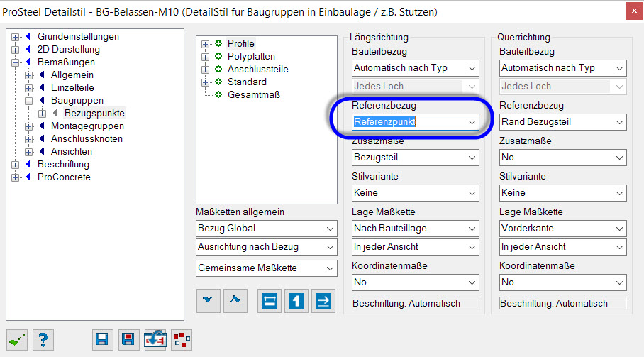
Task: Open the Nach Bauteillage dropdown
Action: (415, 229)
